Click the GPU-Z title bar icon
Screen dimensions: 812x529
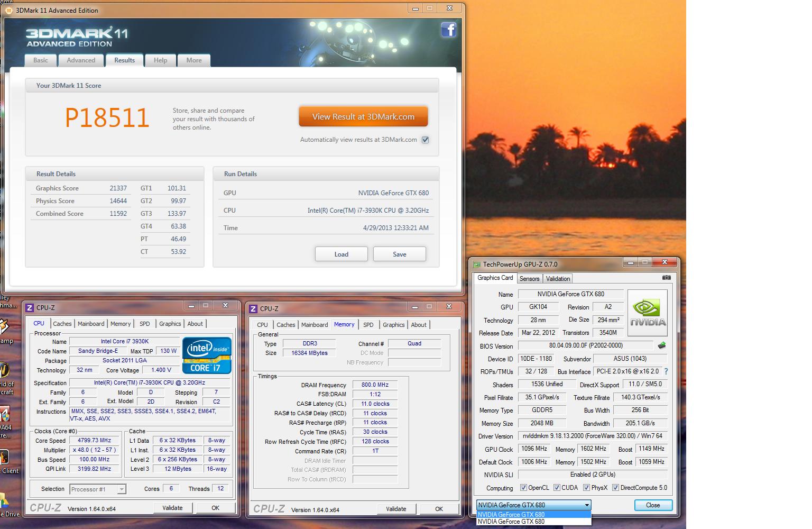pyautogui.click(x=477, y=264)
